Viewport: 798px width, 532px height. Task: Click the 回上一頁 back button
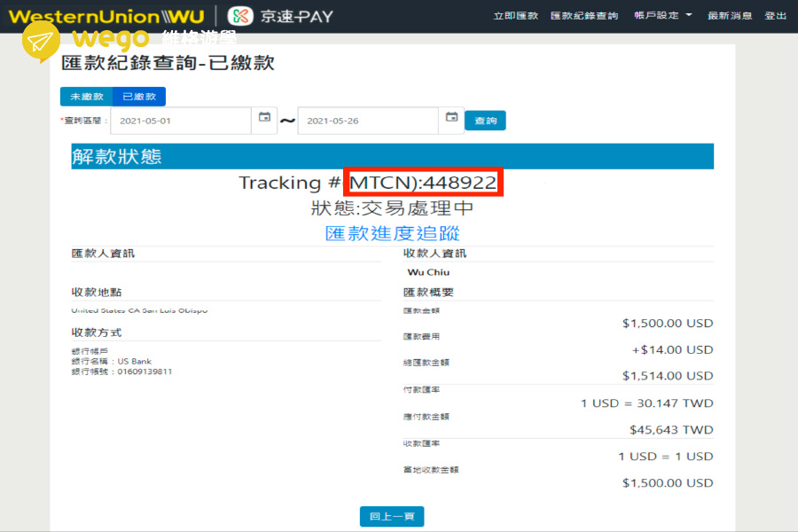392,517
